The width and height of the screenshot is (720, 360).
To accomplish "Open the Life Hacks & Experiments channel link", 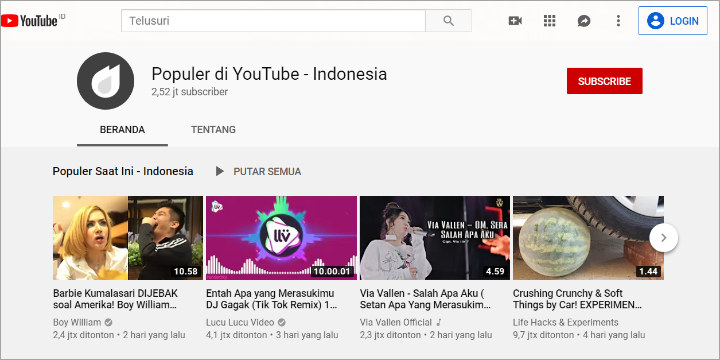I will point(566,322).
